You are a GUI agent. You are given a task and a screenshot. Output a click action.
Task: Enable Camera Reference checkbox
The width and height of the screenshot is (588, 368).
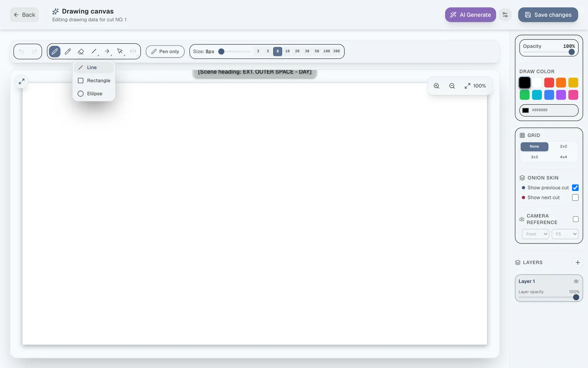[x=575, y=219]
